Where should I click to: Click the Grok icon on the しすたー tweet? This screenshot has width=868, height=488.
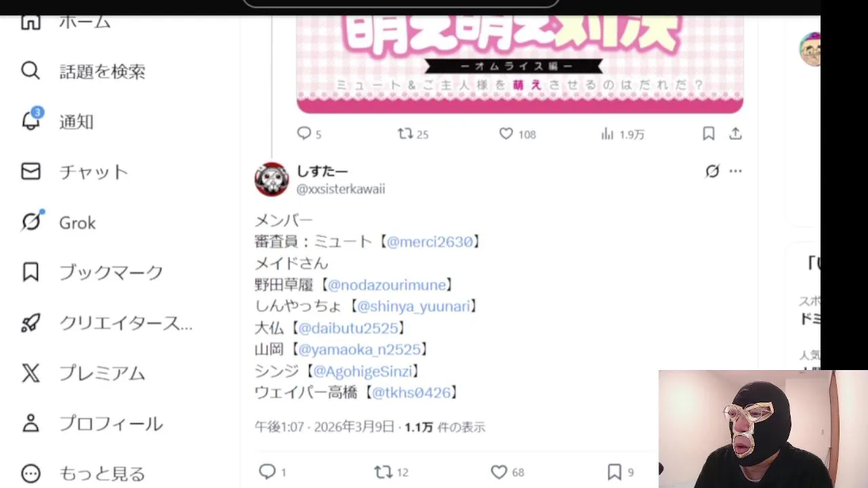click(x=712, y=171)
